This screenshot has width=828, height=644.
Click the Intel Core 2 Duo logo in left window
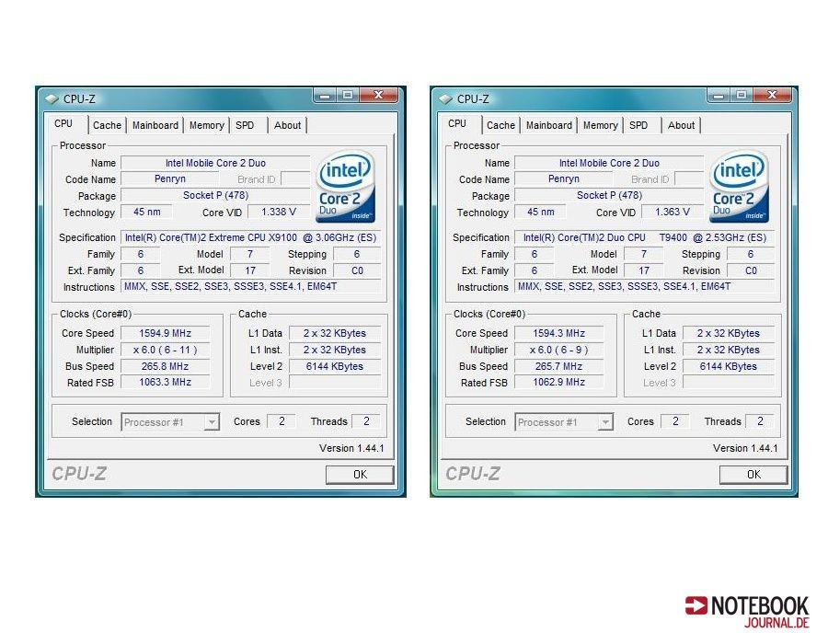[345, 187]
